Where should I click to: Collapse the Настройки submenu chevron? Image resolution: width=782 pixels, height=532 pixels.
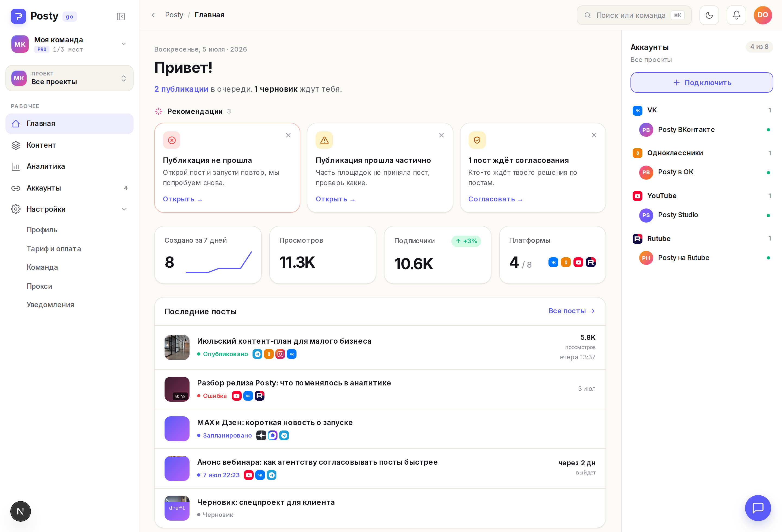pos(124,209)
